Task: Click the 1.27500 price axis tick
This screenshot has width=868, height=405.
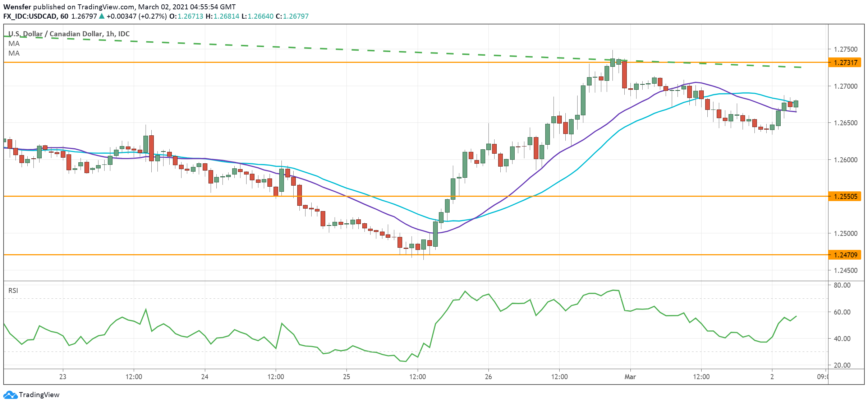Action: pyautogui.click(x=845, y=49)
